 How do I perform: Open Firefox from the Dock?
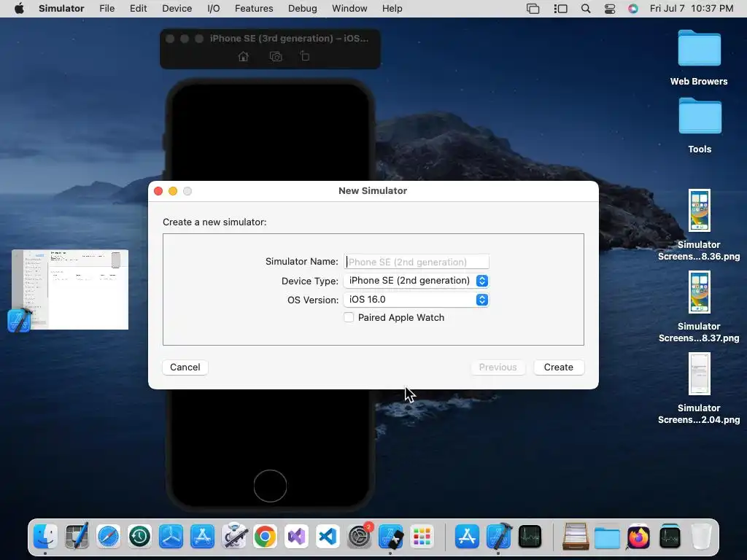pos(638,537)
